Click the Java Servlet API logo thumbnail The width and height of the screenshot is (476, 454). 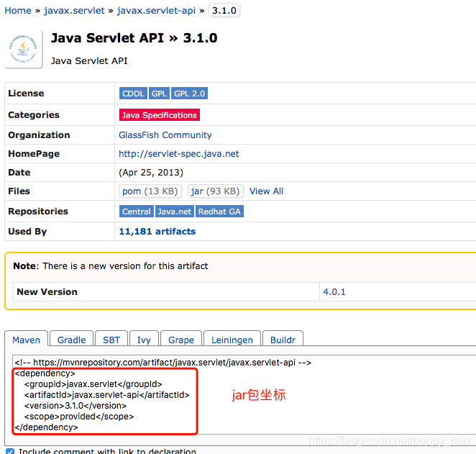tap(24, 49)
